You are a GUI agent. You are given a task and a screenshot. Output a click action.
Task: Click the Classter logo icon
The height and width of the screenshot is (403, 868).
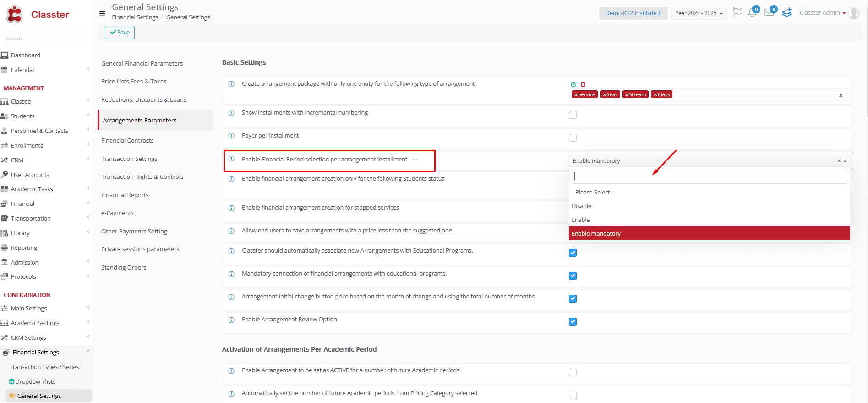click(15, 14)
